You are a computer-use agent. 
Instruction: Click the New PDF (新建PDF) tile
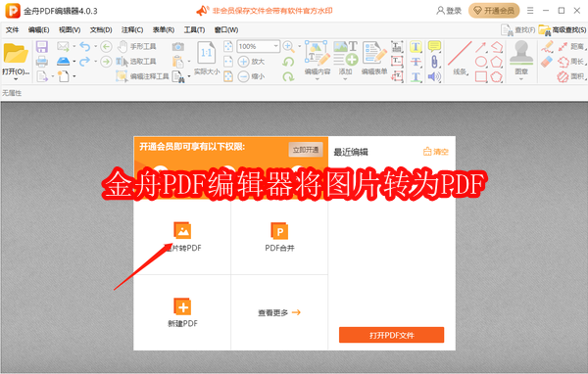(182, 312)
